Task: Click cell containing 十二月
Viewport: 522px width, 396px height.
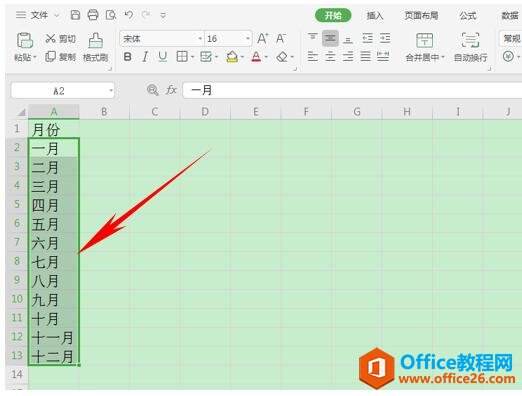Action: (x=54, y=356)
